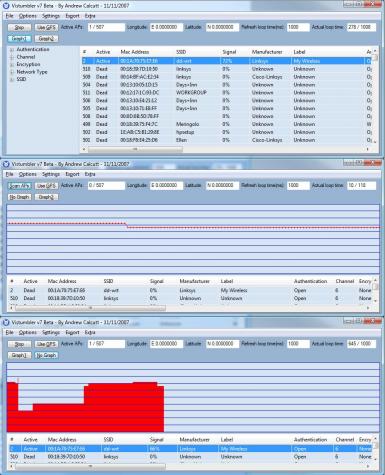Click the horizontal scrollbar of the top AP list

pyautogui.click(x=225, y=149)
